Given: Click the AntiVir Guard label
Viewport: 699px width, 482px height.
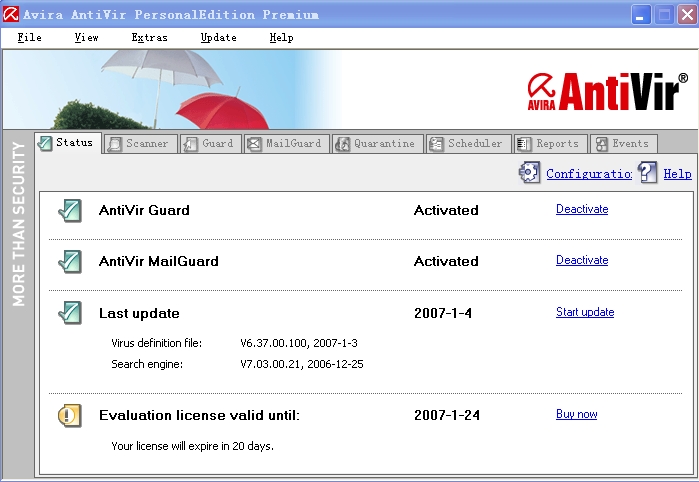Looking at the screenshot, I should coord(144,210).
